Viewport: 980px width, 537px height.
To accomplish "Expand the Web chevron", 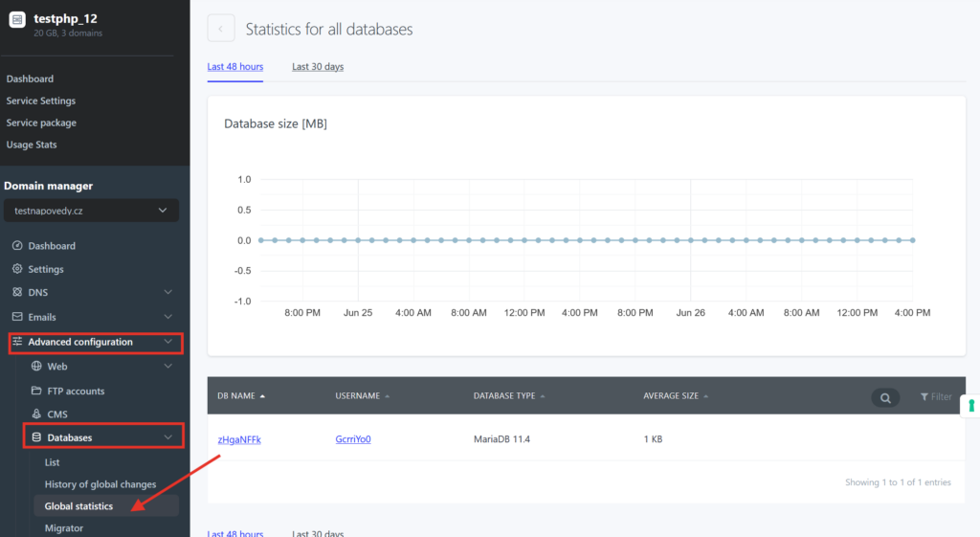I will click(168, 367).
